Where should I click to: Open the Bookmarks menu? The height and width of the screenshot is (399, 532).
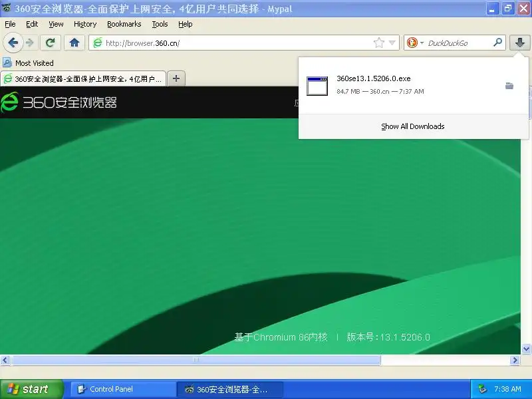[124, 24]
